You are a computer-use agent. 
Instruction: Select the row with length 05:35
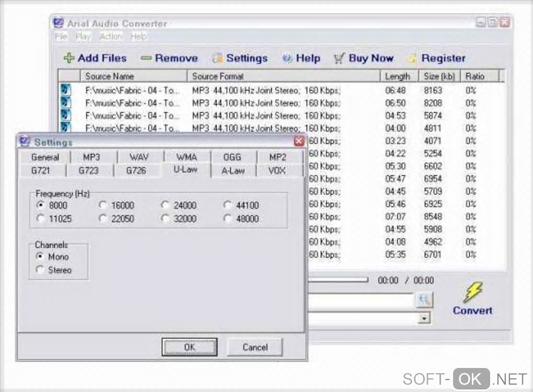pos(407,255)
